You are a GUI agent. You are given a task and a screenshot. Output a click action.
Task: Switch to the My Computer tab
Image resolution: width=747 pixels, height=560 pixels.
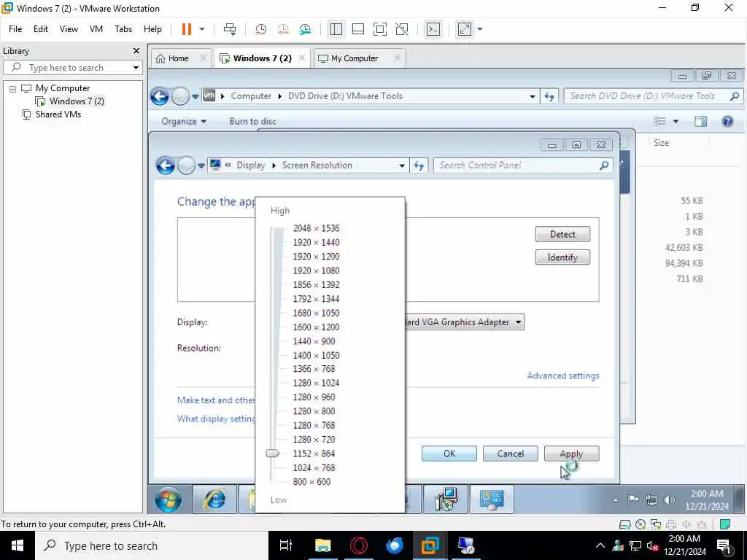coord(355,58)
